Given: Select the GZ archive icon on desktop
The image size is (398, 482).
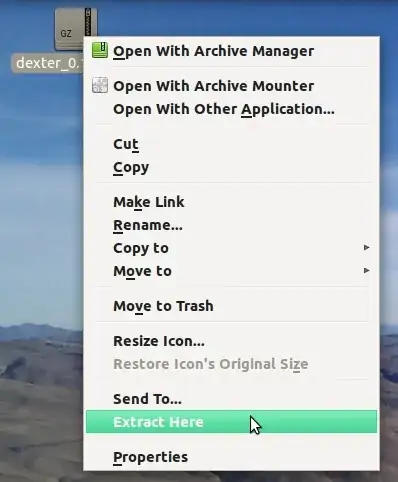Looking at the screenshot, I should click(76, 29).
